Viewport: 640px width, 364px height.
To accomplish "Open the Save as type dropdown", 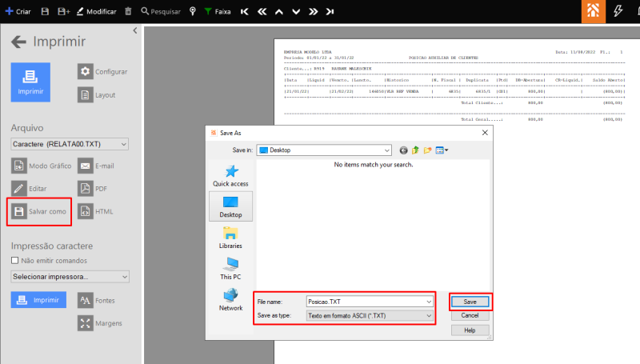I will tap(370, 315).
